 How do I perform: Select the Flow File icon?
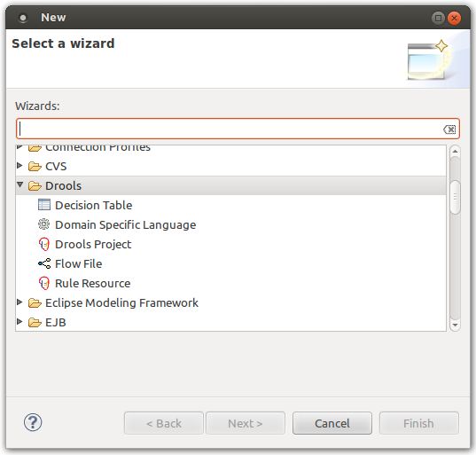(44, 263)
